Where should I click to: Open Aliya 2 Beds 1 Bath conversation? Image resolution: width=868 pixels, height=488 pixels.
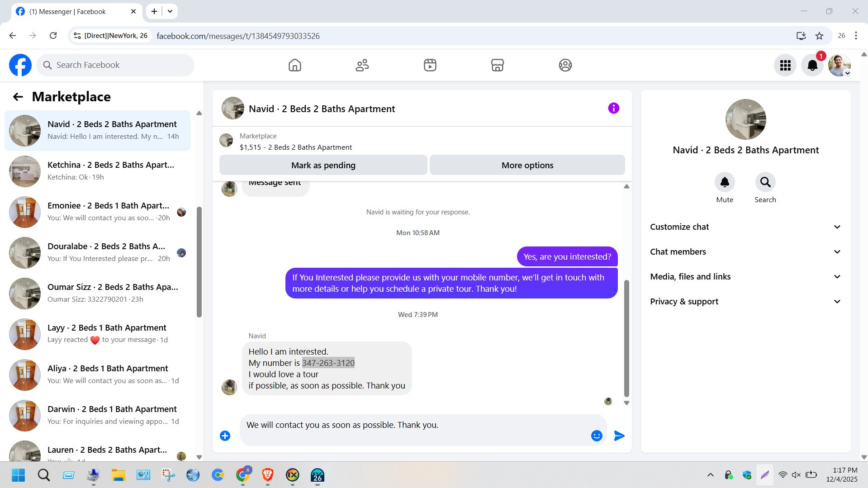point(98,374)
